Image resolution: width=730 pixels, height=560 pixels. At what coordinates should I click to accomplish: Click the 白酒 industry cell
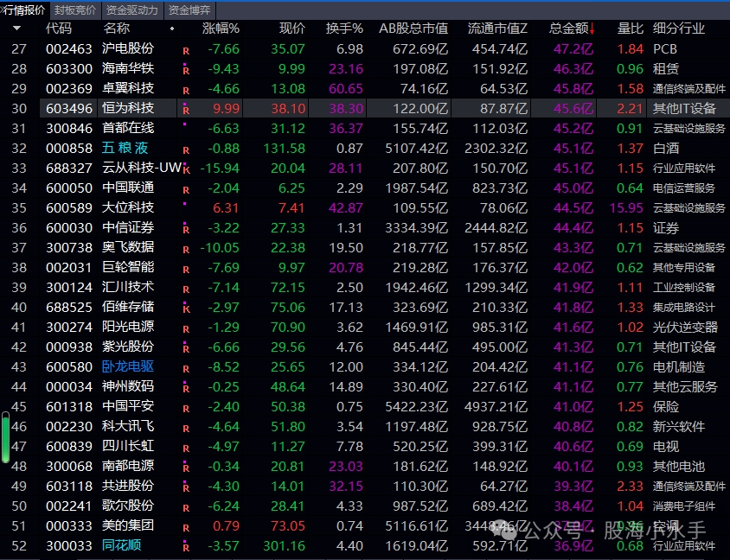click(x=666, y=149)
